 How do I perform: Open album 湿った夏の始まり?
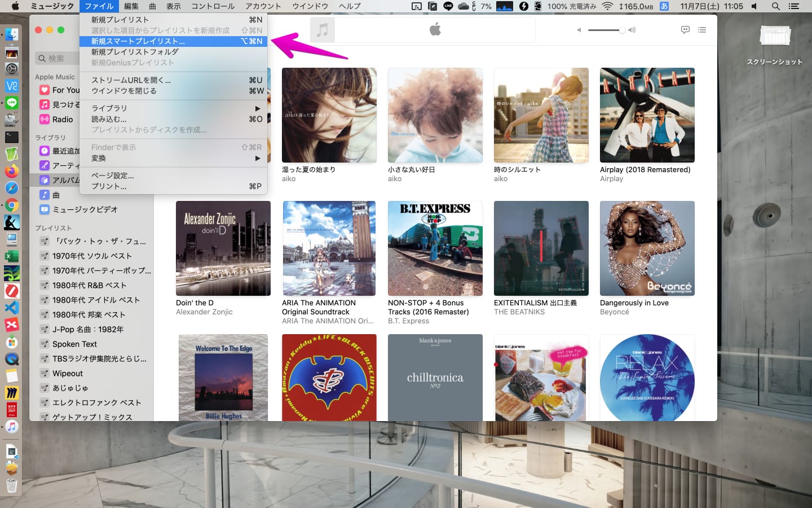tap(329, 115)
